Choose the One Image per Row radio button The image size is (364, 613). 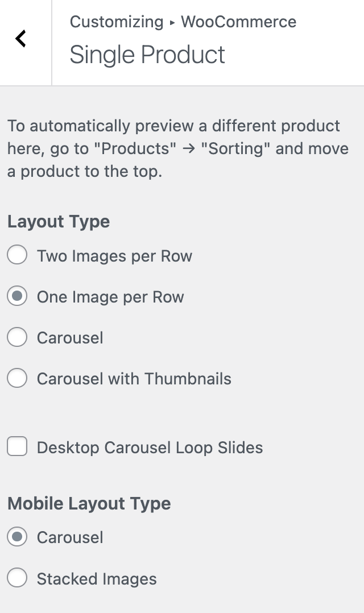coord(17,297)
